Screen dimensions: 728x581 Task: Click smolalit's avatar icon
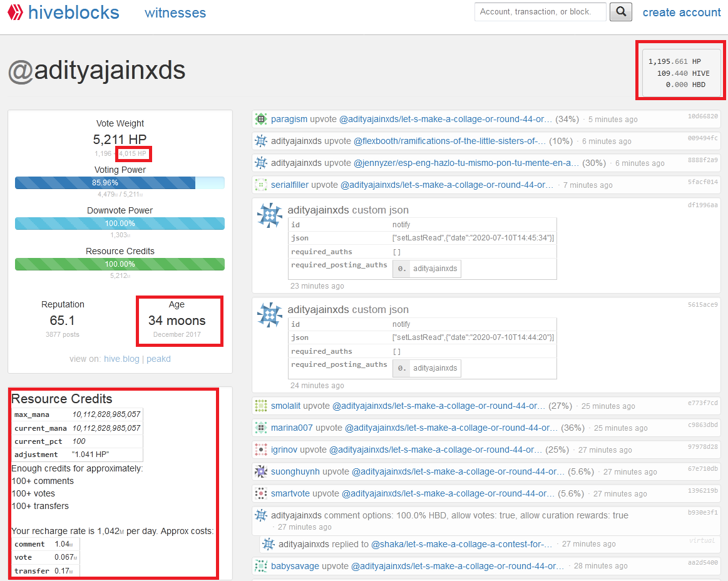click(x=260, y=405)
